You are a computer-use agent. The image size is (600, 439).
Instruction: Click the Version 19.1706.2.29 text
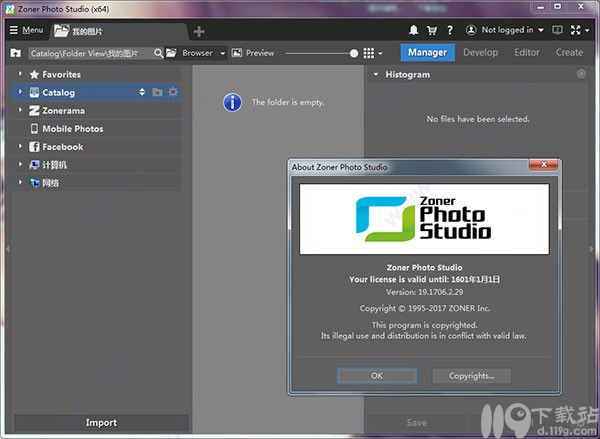[424, 292]
